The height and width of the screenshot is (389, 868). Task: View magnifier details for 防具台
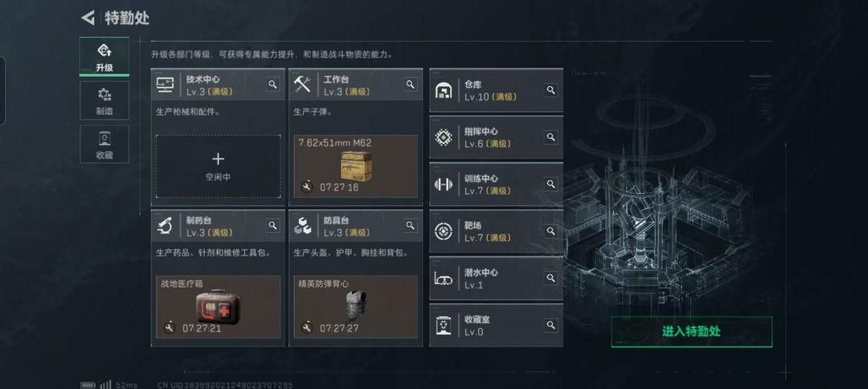click(x=410, y=225)
